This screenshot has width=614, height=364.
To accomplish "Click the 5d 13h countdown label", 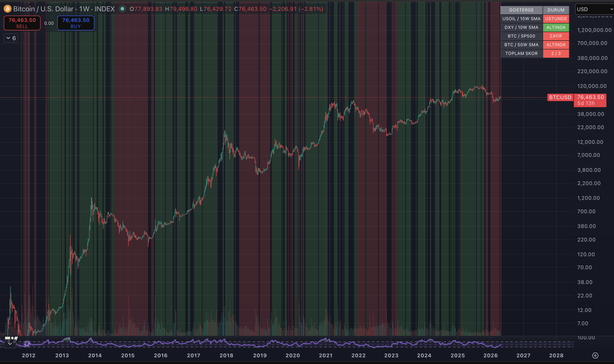I will pos(586,103).
